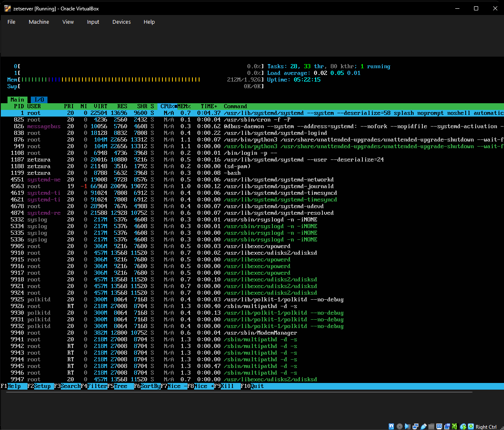
Task: Click the Mem usage meter bar
Action: 104,80
